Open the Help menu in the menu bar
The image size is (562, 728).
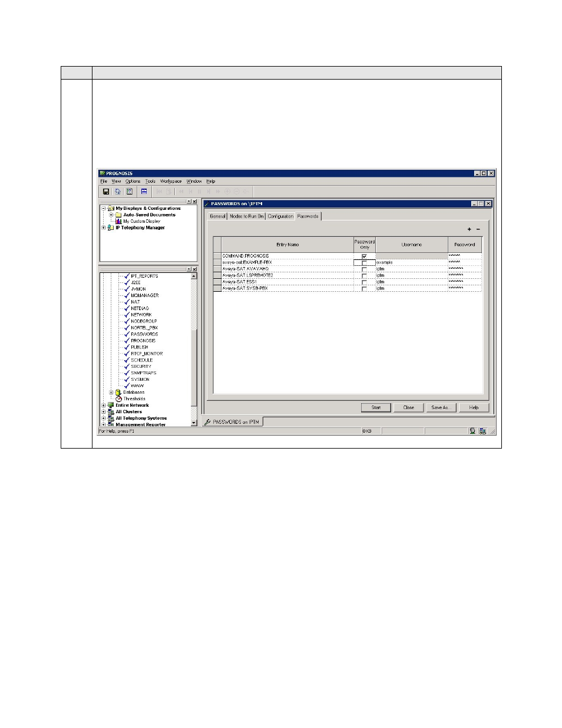[210, 181]
